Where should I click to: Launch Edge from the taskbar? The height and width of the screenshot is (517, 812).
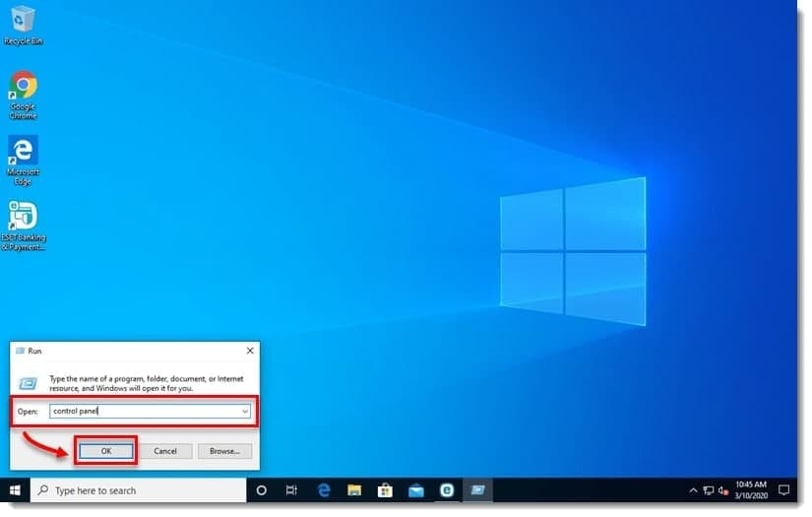323,489
